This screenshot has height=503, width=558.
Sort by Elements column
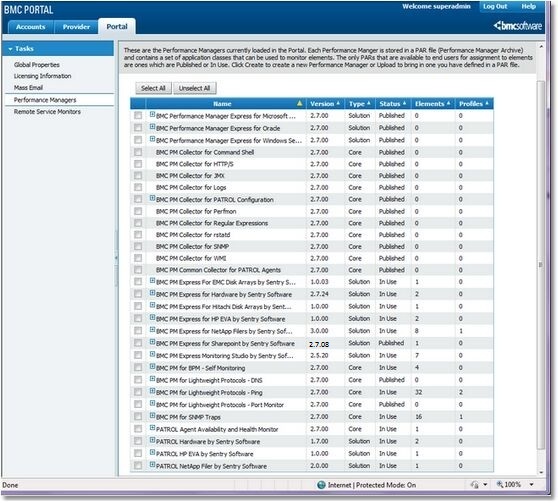pyautogui.click(x=432, y=104)
